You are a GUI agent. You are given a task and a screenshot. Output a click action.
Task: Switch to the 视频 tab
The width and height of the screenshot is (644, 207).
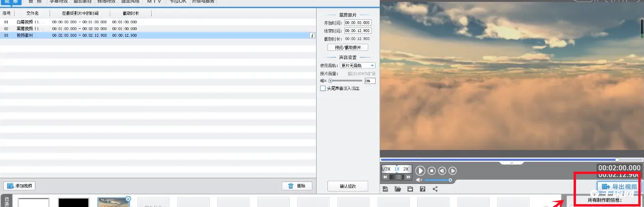point(10,2)
